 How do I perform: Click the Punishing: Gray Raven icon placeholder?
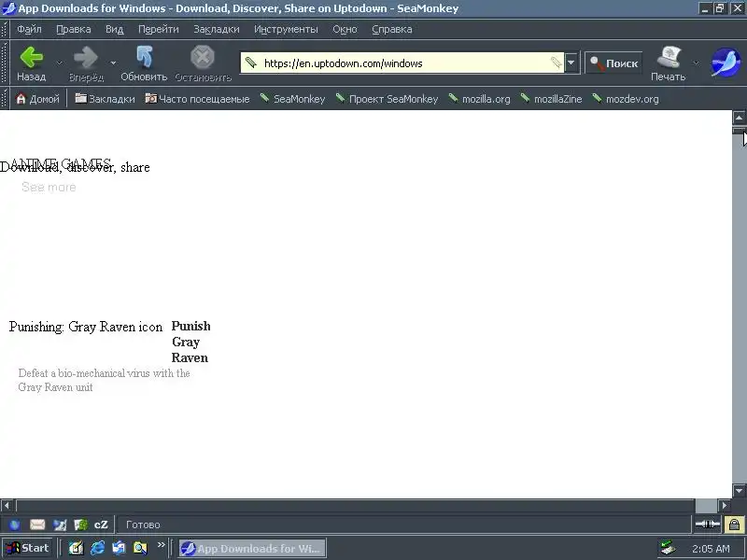point(86,327)
